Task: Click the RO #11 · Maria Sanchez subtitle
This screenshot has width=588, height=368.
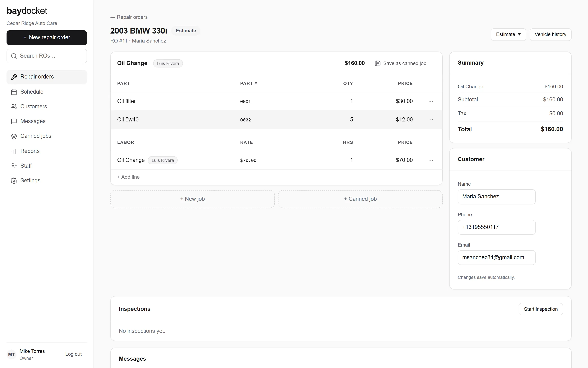Action: pos(138,41)
